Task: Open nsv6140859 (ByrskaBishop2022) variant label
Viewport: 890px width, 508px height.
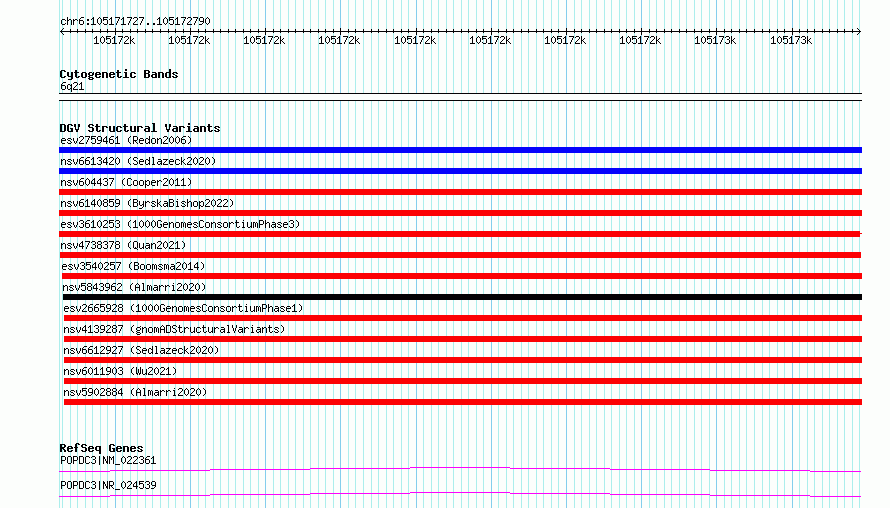Action: tap(147, 203)
